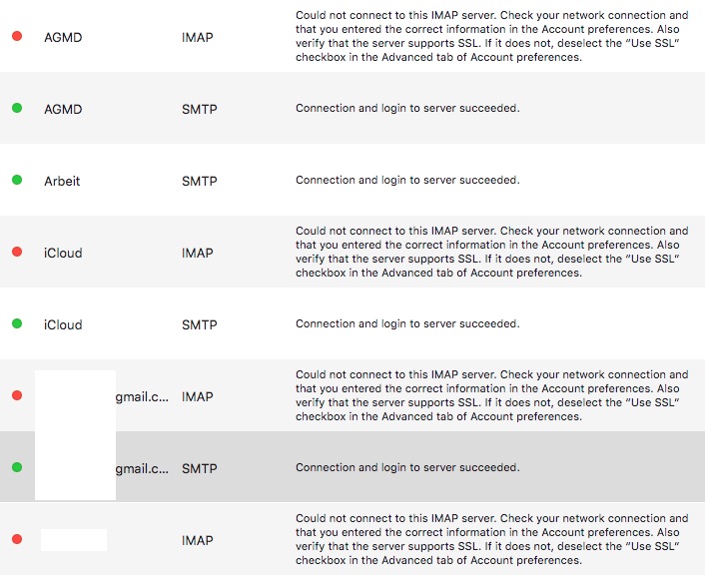The width and height of the screenshot is (705, 588).
Task: Click the error message in the last IMAP row
Action: [x=492, y=539]
